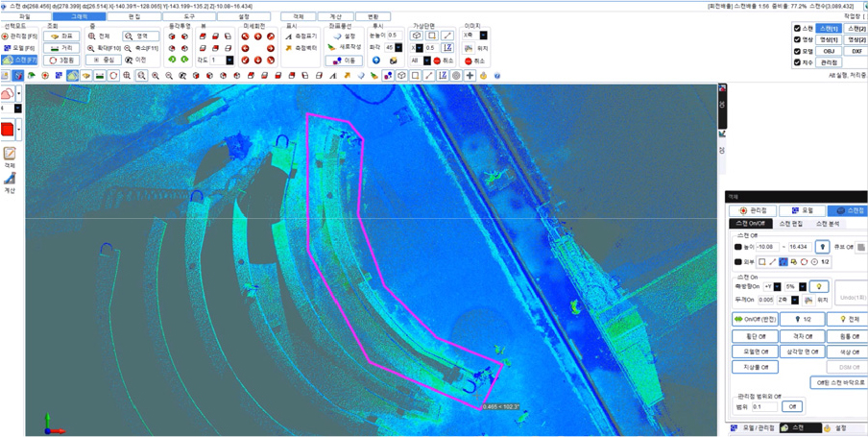Image resolution: width=868 pixels, height=437 pixels.
Task: Click the 범위 0.1 input field
Action: click(x=764, y=406)
